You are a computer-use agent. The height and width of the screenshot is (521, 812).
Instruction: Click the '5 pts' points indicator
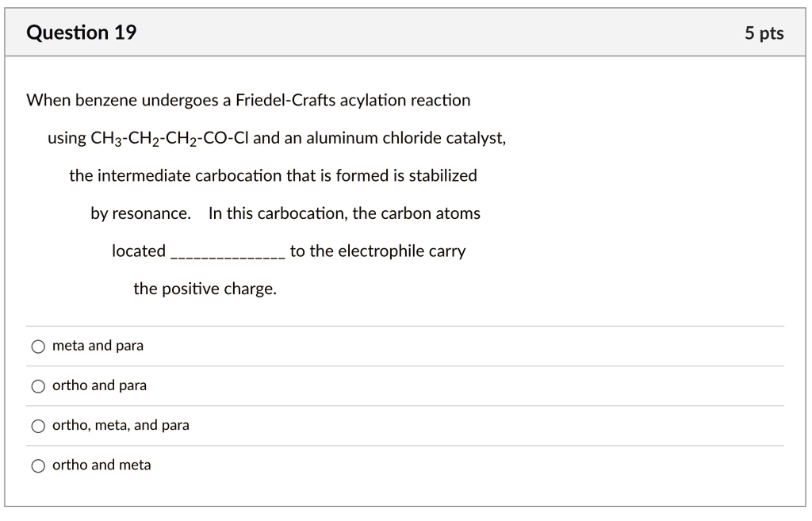(764, 33)
